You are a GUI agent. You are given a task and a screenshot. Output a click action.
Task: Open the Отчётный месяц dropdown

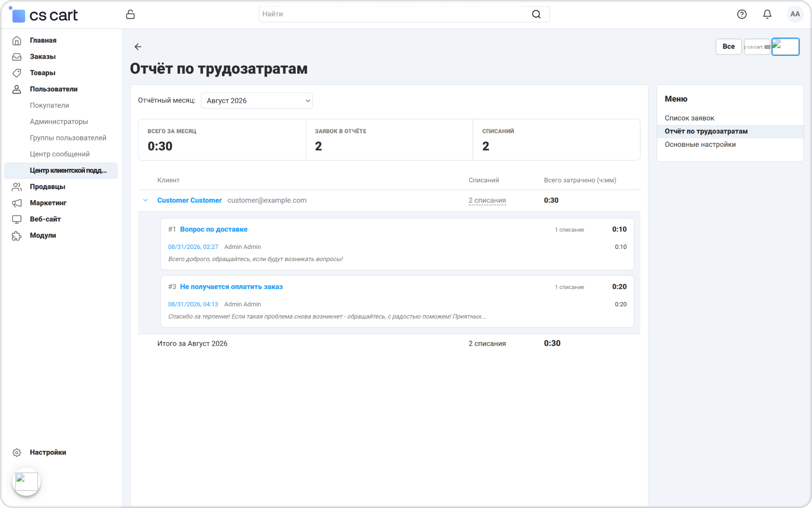[257, 101]
